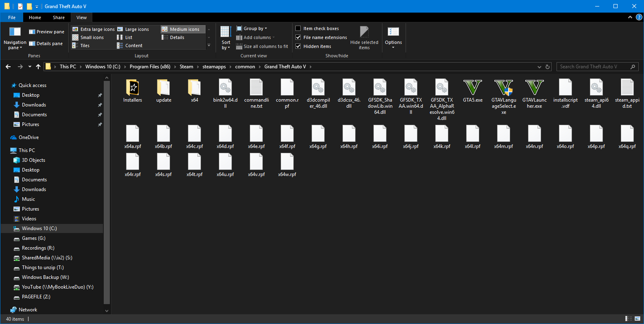This screenshot has height=324, width=644.
Task: Select Extra large icons layout
Action: point(94,29)
